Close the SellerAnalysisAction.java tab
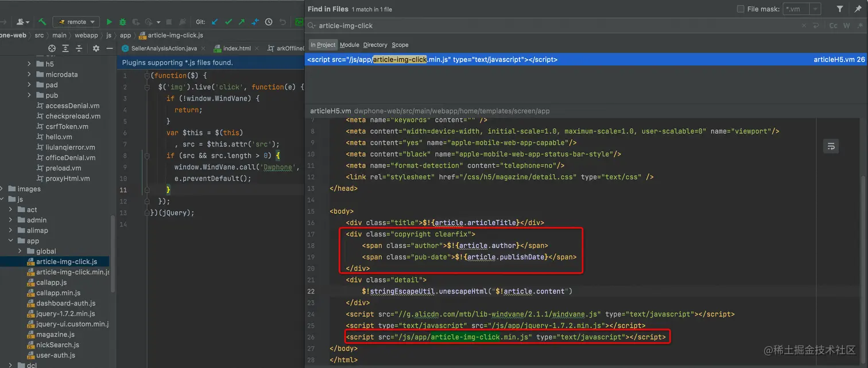The image size is (868, 368). 203,48
